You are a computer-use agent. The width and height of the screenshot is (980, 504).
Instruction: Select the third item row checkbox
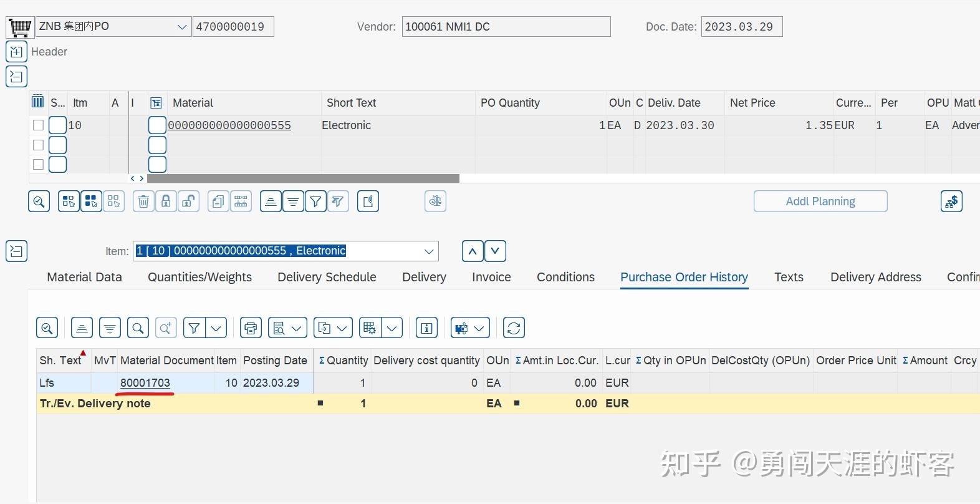pyautogui.click(x=38, y=165)
